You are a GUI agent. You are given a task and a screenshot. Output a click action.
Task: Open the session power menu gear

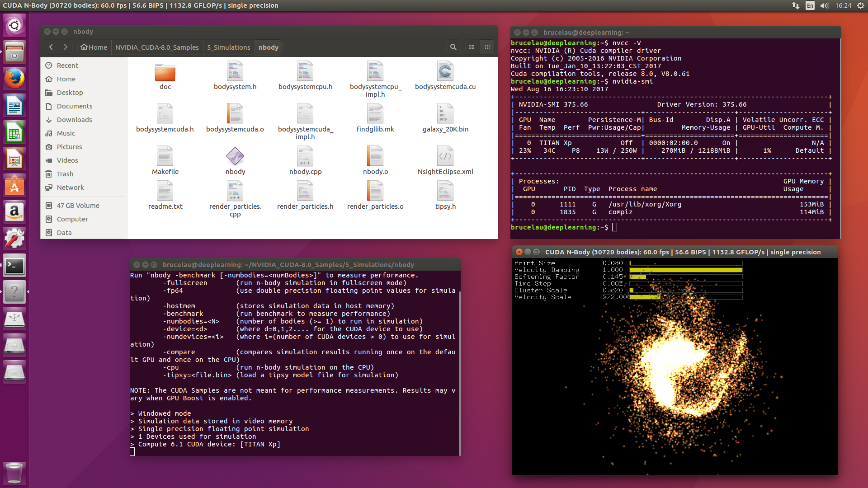point(861,5)
